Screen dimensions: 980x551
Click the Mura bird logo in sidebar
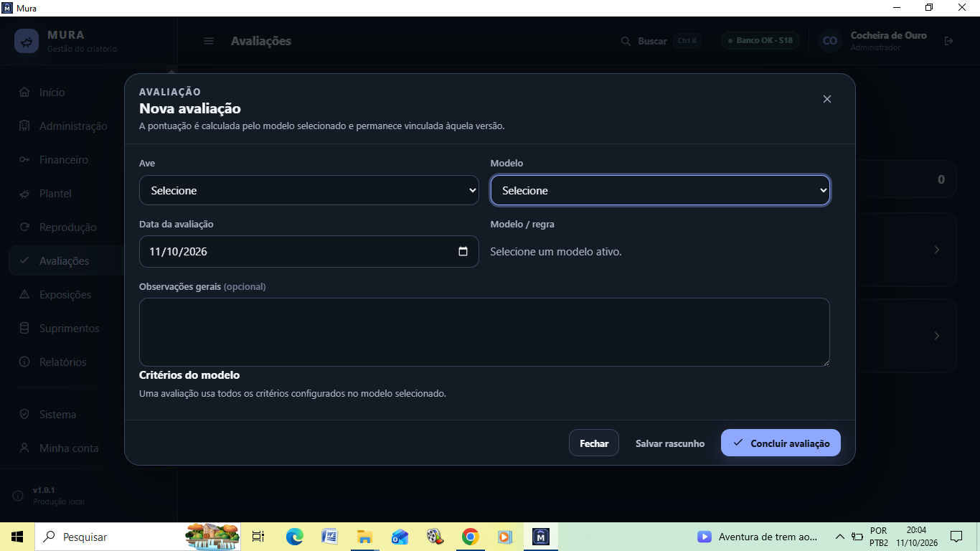pos(27,41)
